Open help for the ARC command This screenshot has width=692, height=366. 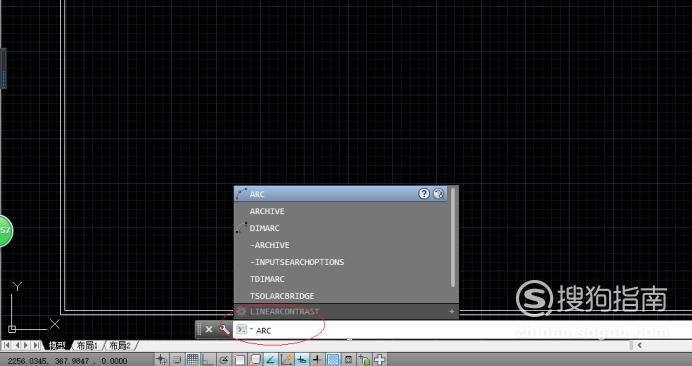pos(424,194)
